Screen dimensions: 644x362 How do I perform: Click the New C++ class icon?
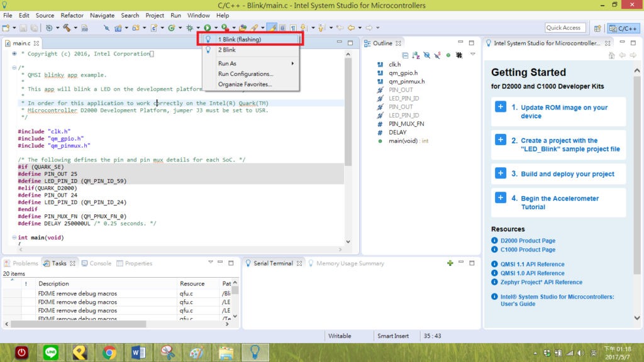tap(172, 28)
